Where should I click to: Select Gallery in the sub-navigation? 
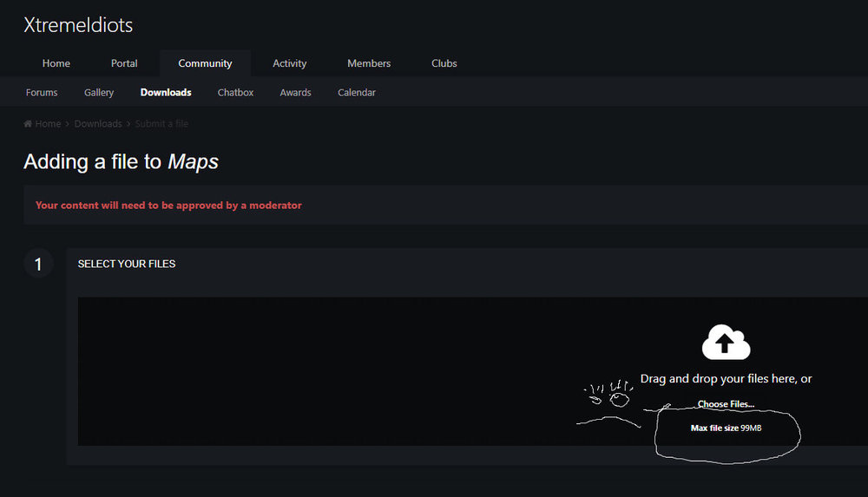tap(99, 93)
